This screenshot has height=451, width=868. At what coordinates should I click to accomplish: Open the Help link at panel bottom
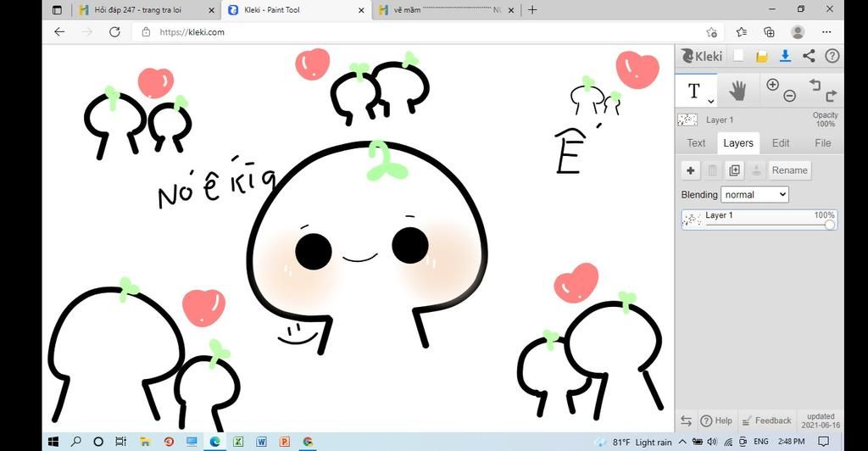pyautogui.click(x=716, y=420)
